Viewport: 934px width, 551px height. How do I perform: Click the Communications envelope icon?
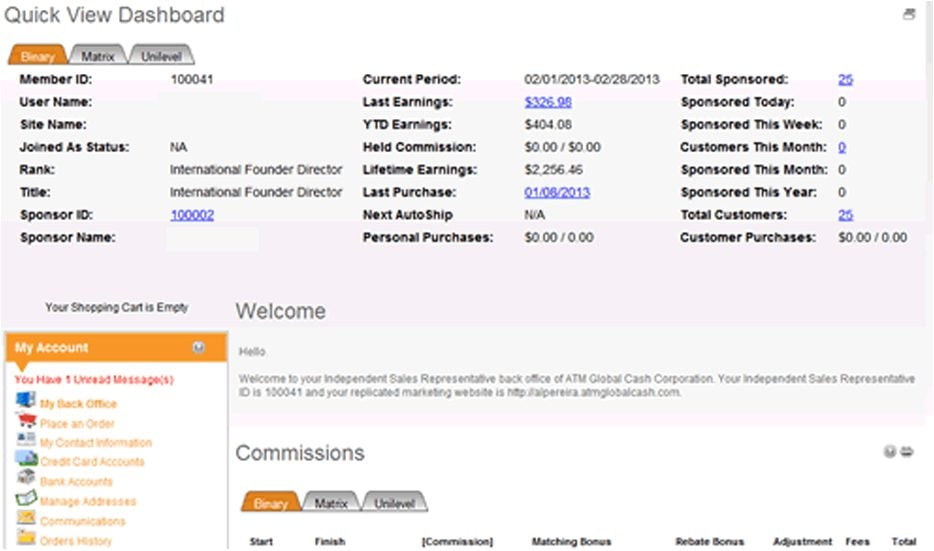26,517
